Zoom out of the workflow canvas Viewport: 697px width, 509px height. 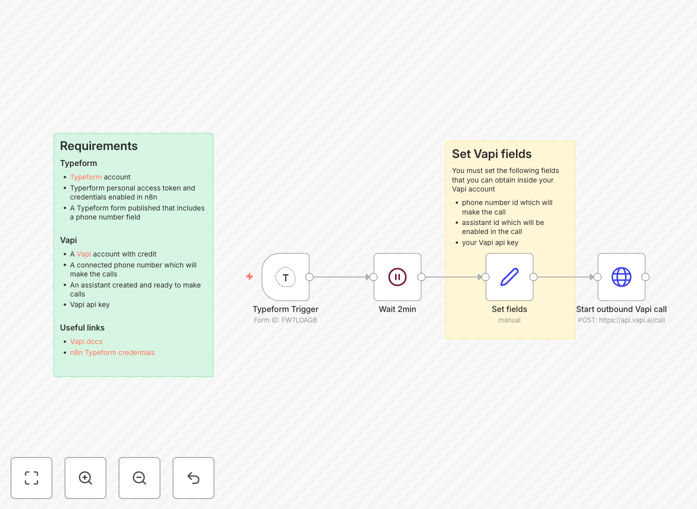pos(139,478)
